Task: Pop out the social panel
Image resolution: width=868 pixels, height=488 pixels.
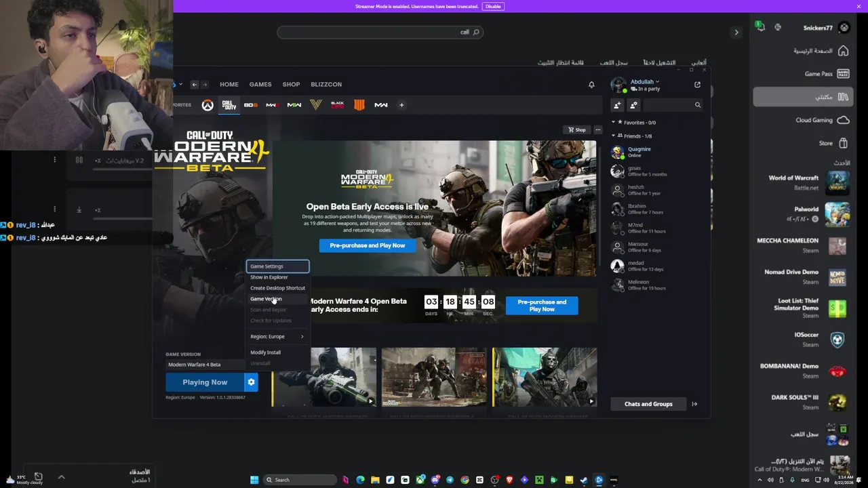Action: click(x=697, y=85)
